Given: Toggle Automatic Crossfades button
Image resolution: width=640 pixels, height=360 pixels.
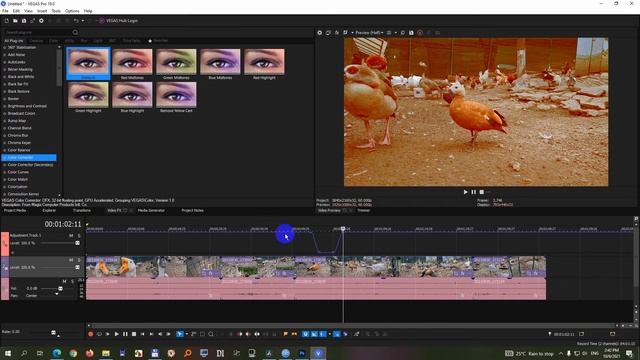Looking at the screenshot, I should (314, 334).
